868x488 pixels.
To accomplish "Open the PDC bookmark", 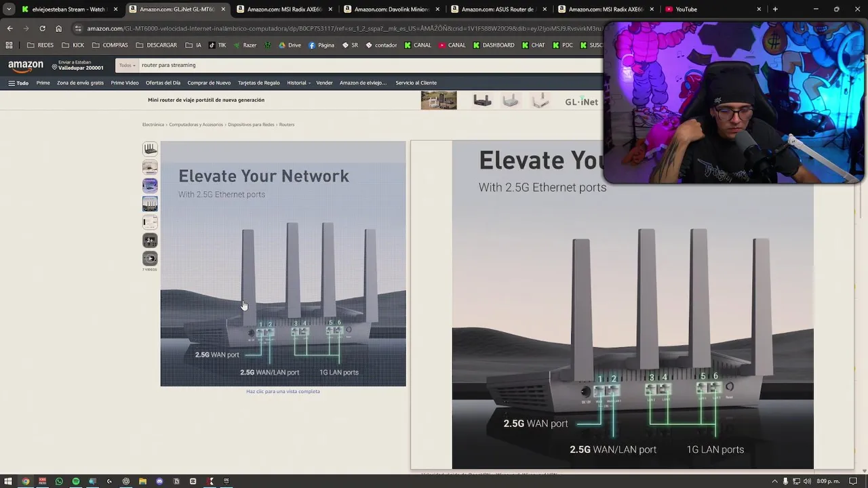I will coord(563,45).
